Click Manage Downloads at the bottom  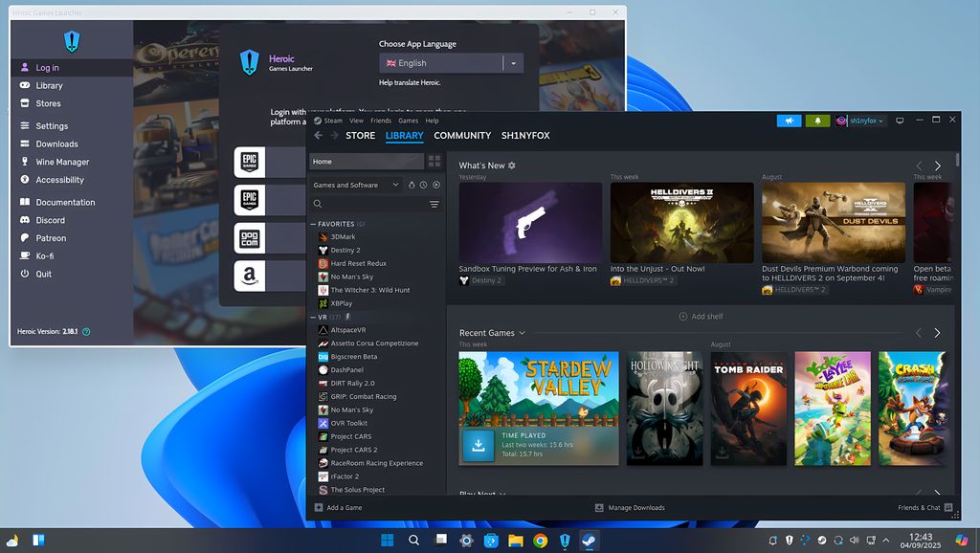click(x=631, y=508)
